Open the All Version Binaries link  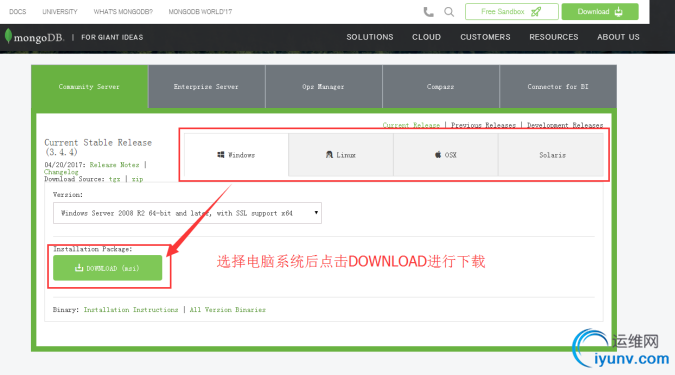(228, 310)
